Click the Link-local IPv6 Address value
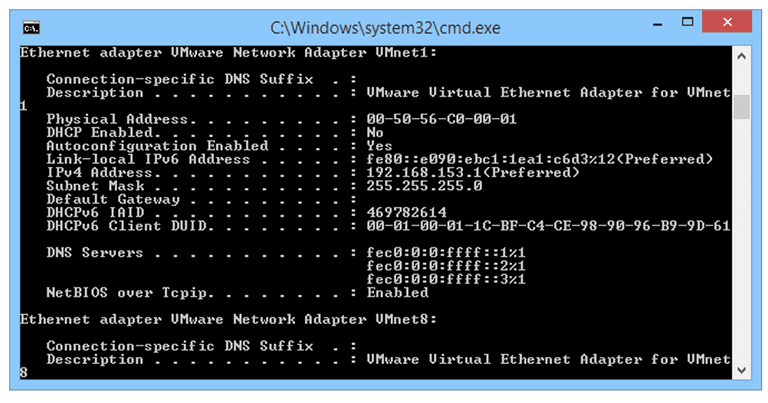Viewport: 768px width, 403px height. point(539,159)
